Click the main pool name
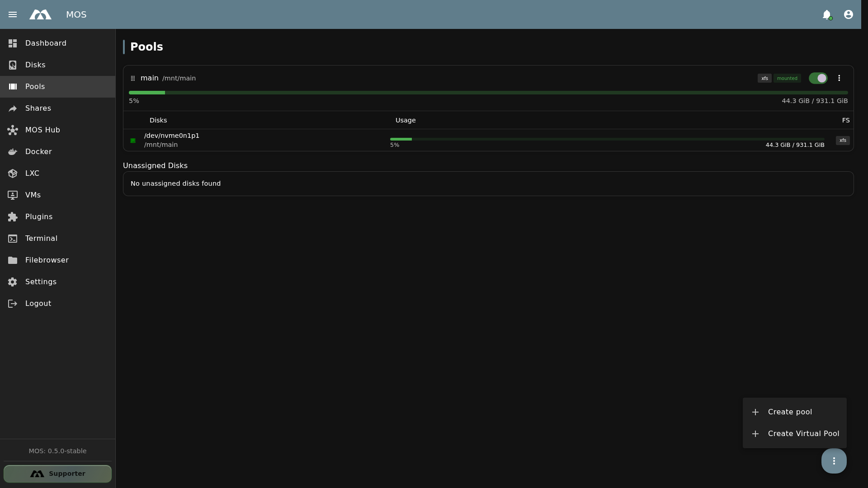The image size is (868, 488). pyautogui.click(x=150, y=78)
